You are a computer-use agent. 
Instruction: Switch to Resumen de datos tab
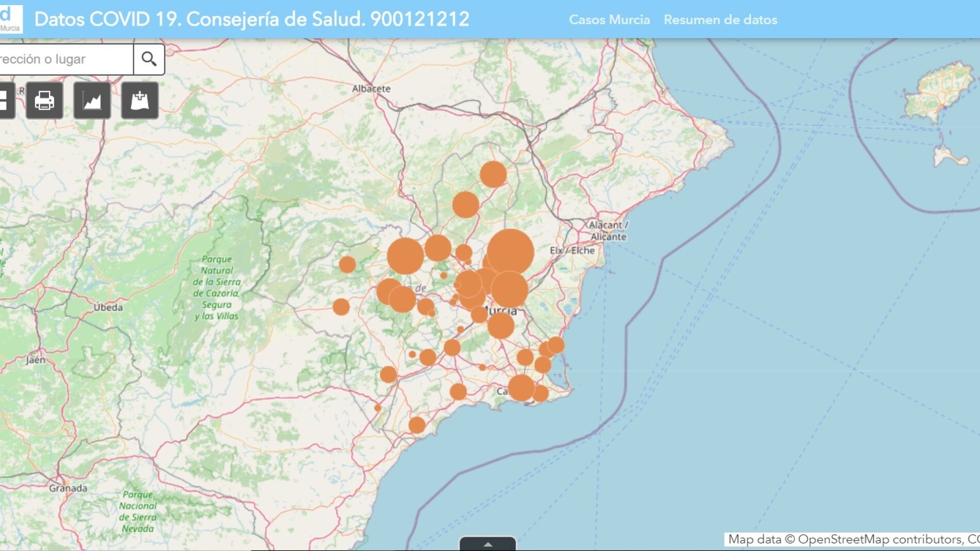pos(720,20)
